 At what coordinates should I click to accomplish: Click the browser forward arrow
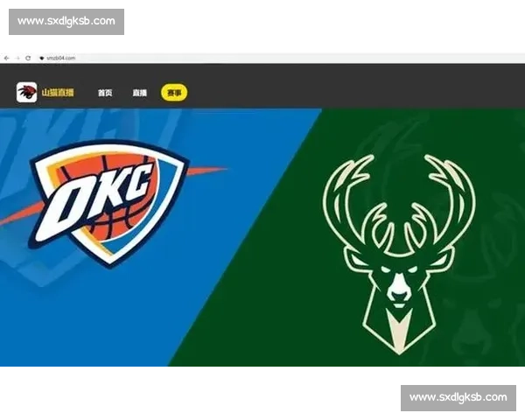click(17, 58)
